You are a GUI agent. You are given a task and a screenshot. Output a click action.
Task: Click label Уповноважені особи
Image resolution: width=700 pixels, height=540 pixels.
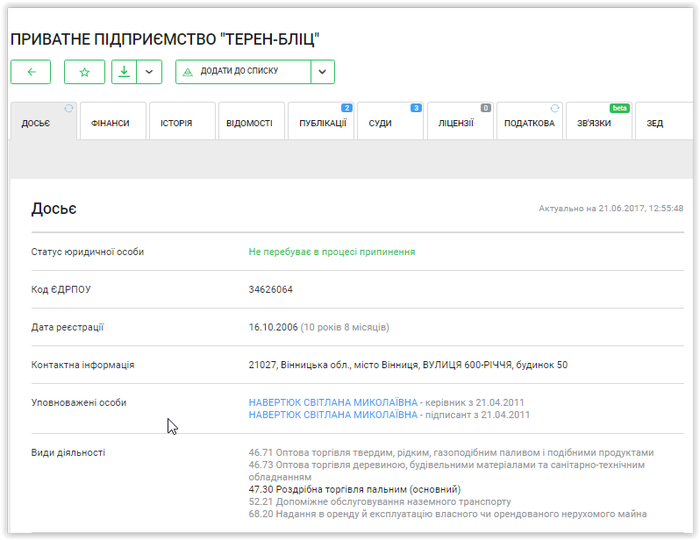(x=79, y=403)
